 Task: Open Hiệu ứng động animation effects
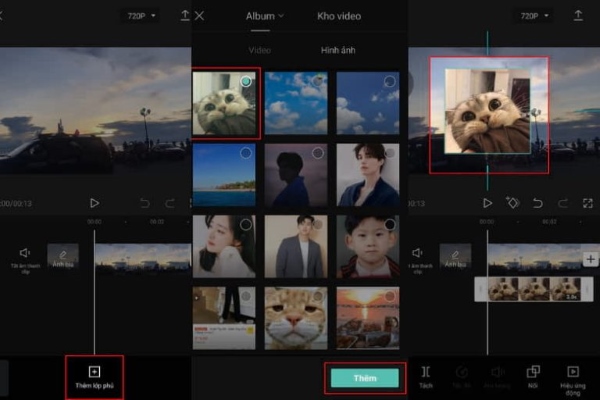click(573, 380)
